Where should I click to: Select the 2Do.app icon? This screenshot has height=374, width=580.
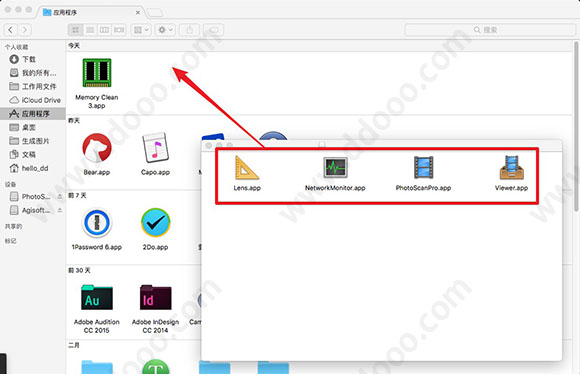155,223
